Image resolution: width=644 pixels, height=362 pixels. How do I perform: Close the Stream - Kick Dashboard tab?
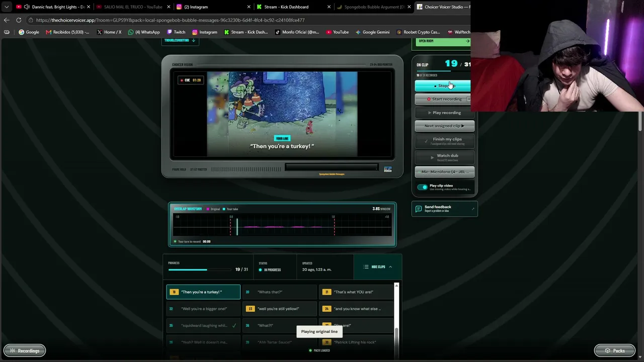tap(329, 7)
